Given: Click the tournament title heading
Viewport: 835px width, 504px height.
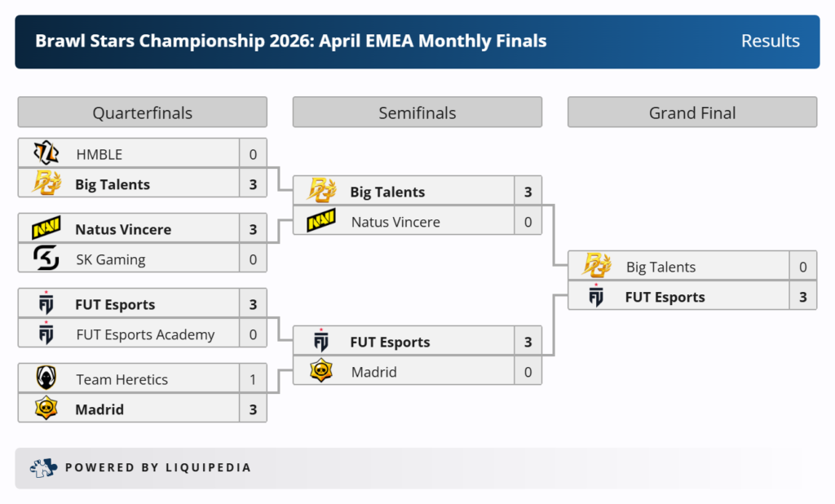Looking at the screenshot, I should pyautogui.click(x=291, y=41).
